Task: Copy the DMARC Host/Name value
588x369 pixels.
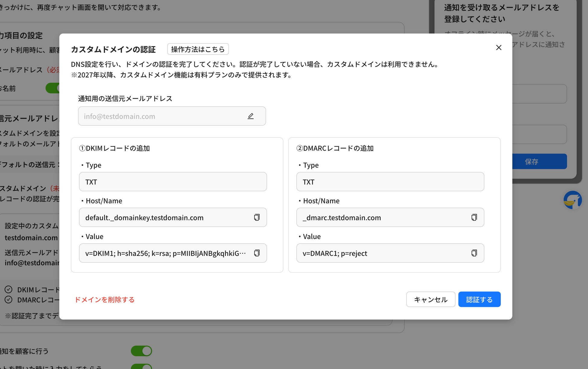Action: click(x=474, y=218)
